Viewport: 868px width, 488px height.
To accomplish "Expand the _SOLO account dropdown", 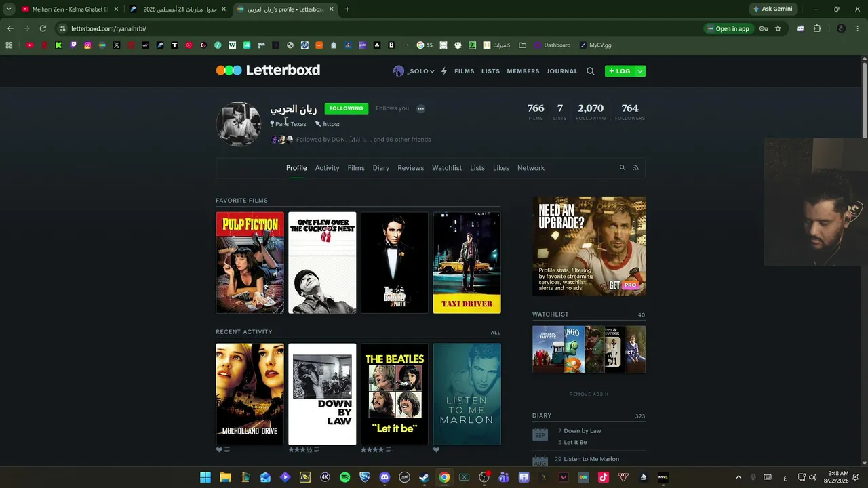I will tap(414, 71).
